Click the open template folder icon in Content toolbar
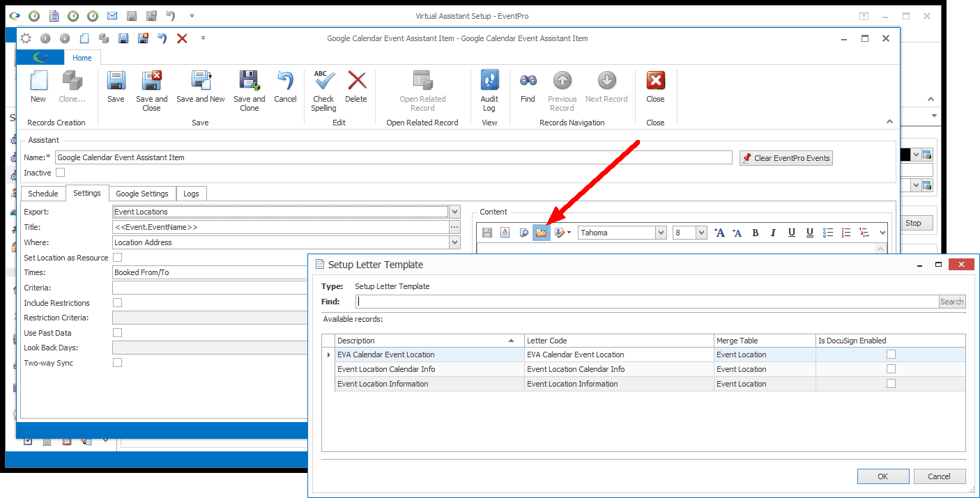980x498 pixels. [x=541, y=233]
